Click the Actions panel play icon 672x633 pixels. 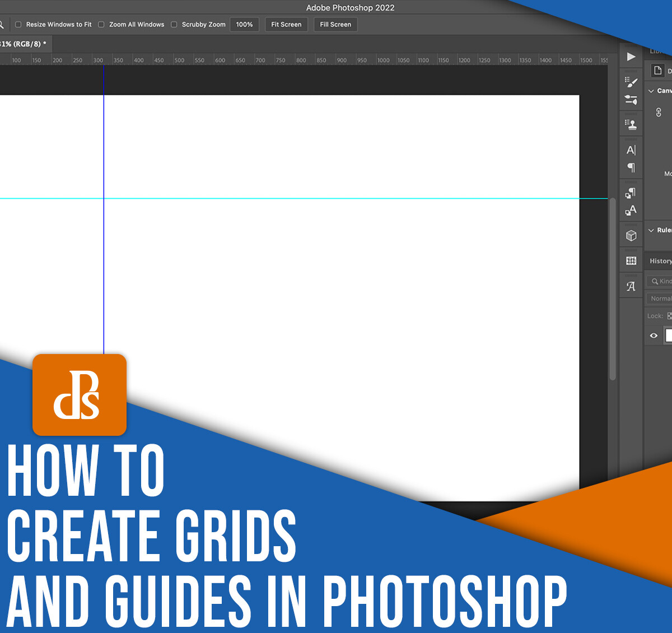[x=631, y=57]
